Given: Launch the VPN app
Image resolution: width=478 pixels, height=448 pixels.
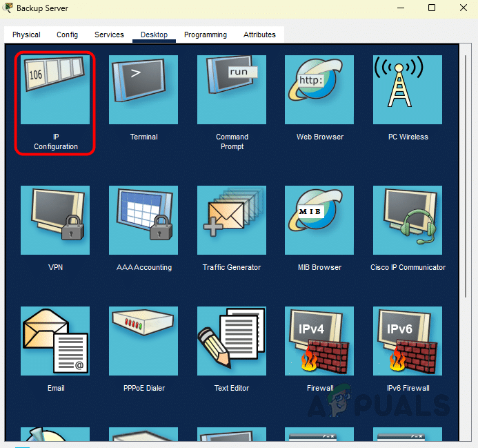Looking at the screenshot, I should point(55,220).
